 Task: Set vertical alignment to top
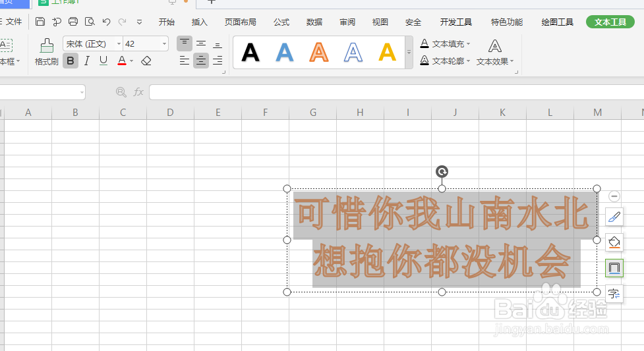185,43
